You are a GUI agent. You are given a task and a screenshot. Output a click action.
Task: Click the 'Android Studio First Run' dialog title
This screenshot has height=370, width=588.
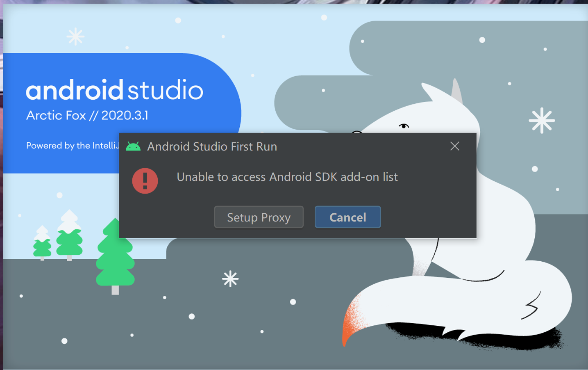click(x=212, y=146)
